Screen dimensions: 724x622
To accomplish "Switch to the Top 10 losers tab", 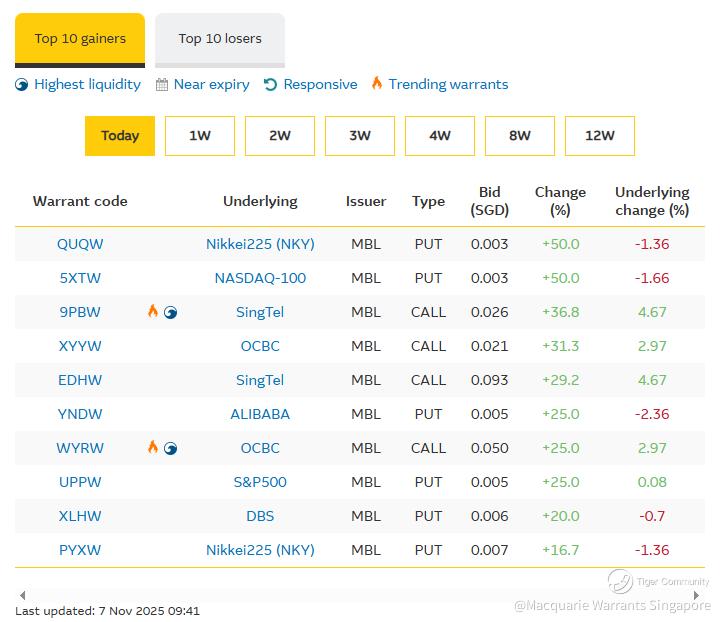I will 220,39.
